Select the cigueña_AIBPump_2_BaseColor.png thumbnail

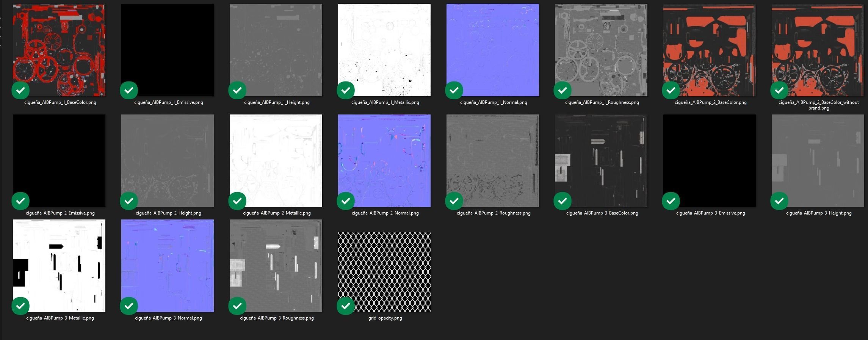(x=709, y=50)
